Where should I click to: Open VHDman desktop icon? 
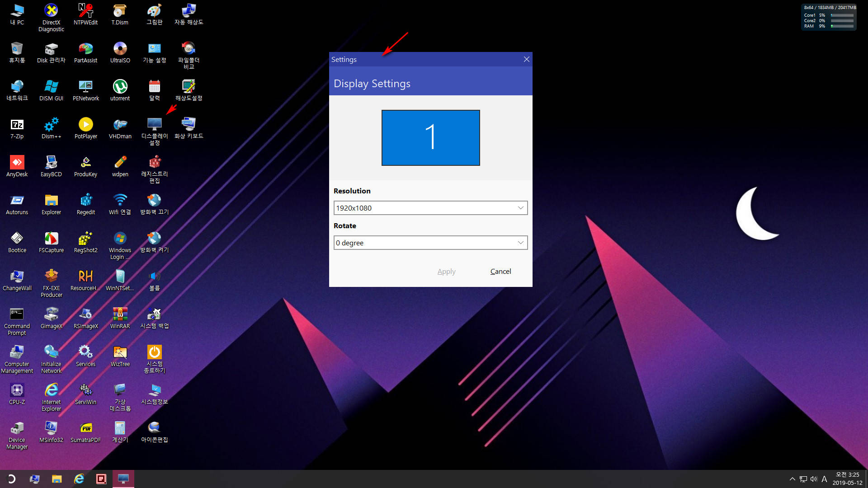[120, 128]
